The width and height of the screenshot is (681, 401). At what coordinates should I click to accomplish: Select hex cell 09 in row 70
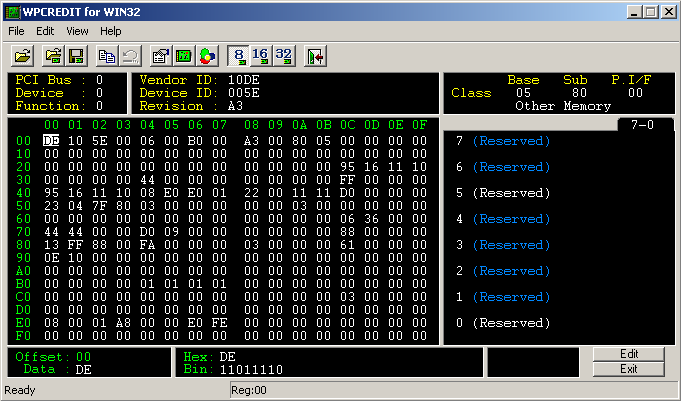coord(172,232)
